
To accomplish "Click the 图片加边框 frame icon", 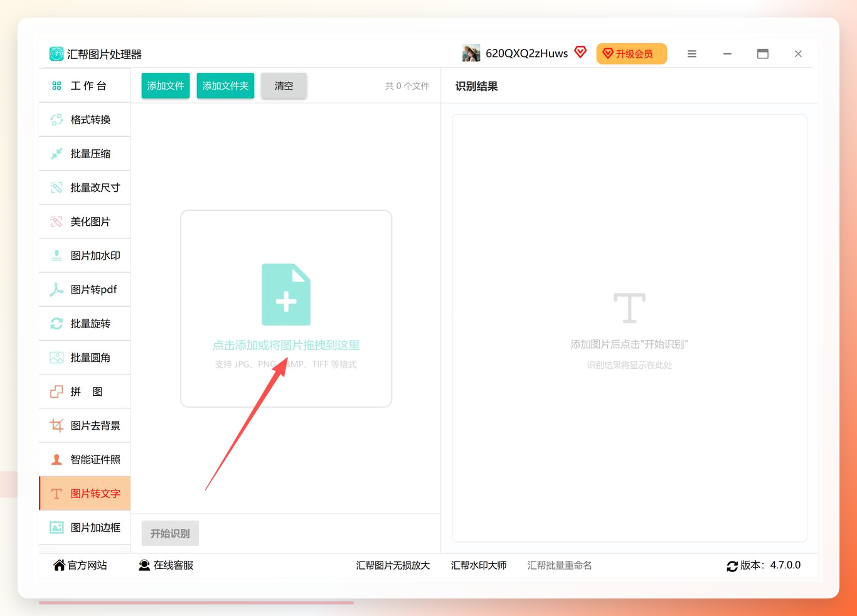I will 56,528.
